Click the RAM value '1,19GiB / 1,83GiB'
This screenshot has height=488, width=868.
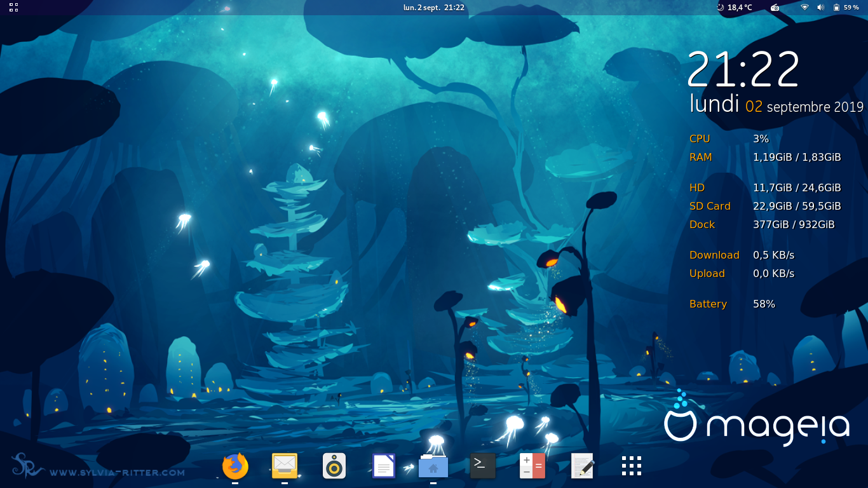(797, 157)
